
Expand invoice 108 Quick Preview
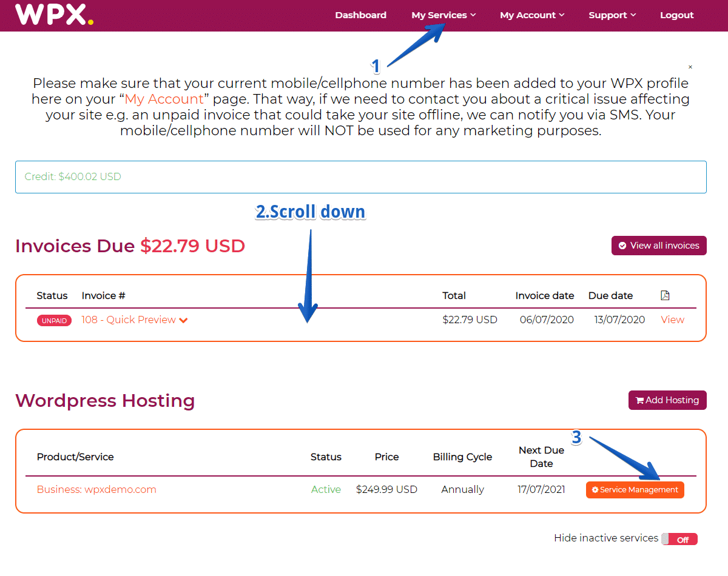pyautogui.click(x=135, y=320)
